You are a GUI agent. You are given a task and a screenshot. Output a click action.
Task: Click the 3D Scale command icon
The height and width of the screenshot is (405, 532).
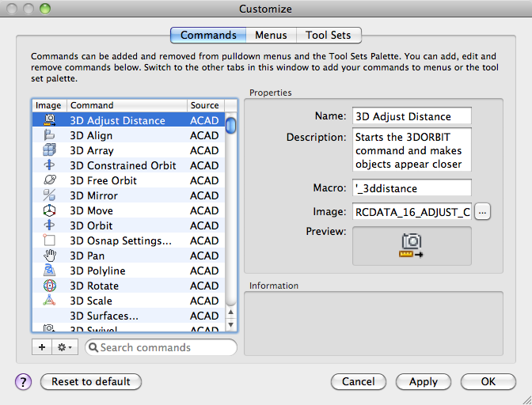coord(49,301)
